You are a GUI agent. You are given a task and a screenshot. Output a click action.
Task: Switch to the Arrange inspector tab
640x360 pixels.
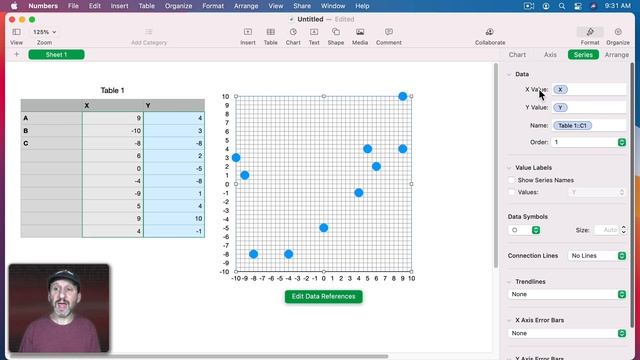[617, 55]
